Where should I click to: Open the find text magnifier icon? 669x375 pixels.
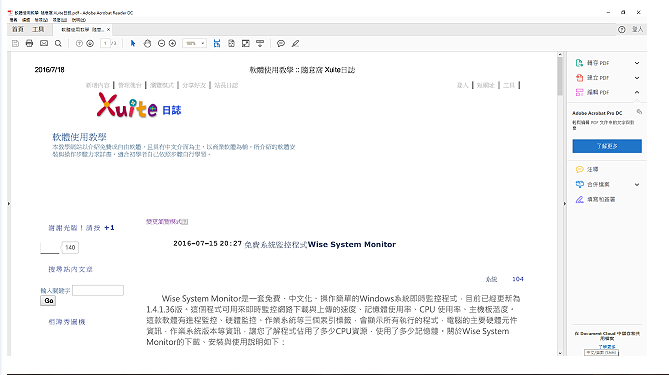58,44
